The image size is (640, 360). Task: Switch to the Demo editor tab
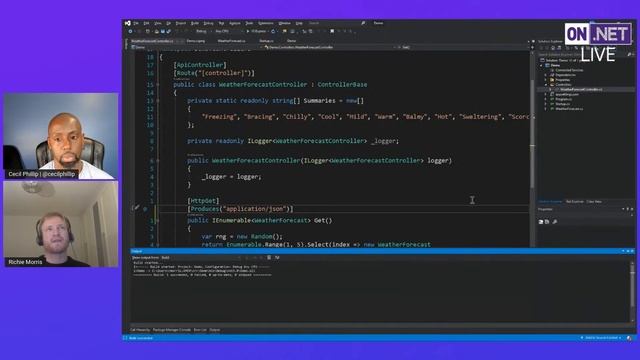tap(291, 41)
